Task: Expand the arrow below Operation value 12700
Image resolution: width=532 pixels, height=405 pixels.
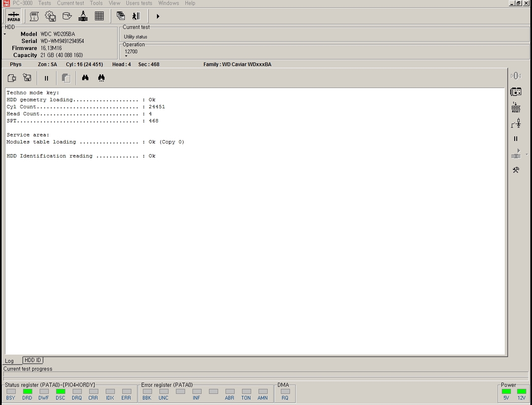Action: point(126,56)
